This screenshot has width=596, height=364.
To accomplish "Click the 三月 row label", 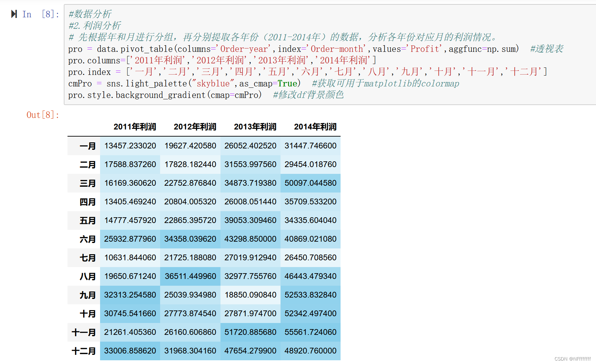I will tap(88, 183).
